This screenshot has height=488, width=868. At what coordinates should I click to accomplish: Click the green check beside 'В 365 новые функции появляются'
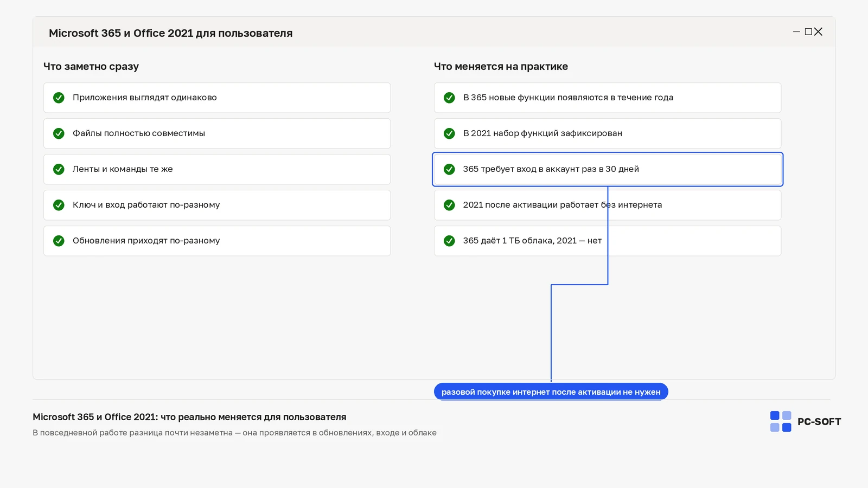point(449,98)
